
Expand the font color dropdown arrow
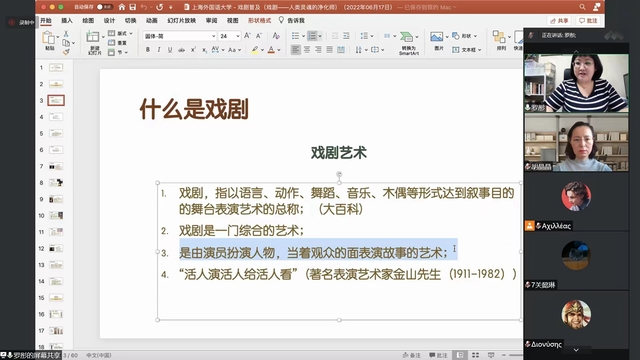point(279,50)
